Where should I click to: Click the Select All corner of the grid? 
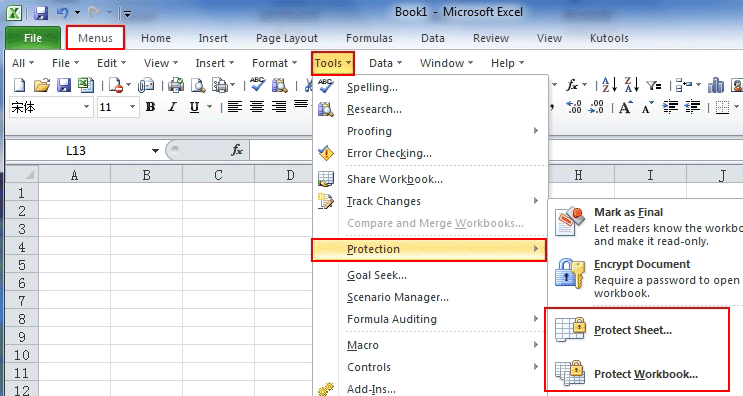pos(22,175)
